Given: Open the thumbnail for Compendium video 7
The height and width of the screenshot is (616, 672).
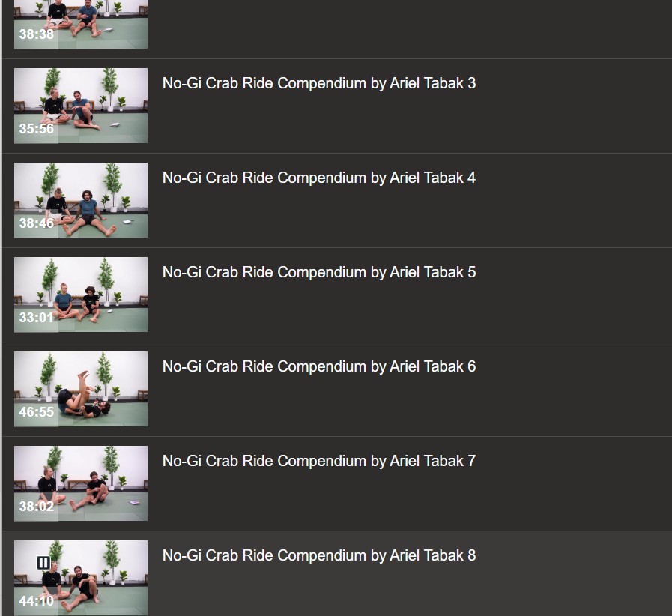Looking at the screenshot, I should point(81,483).
